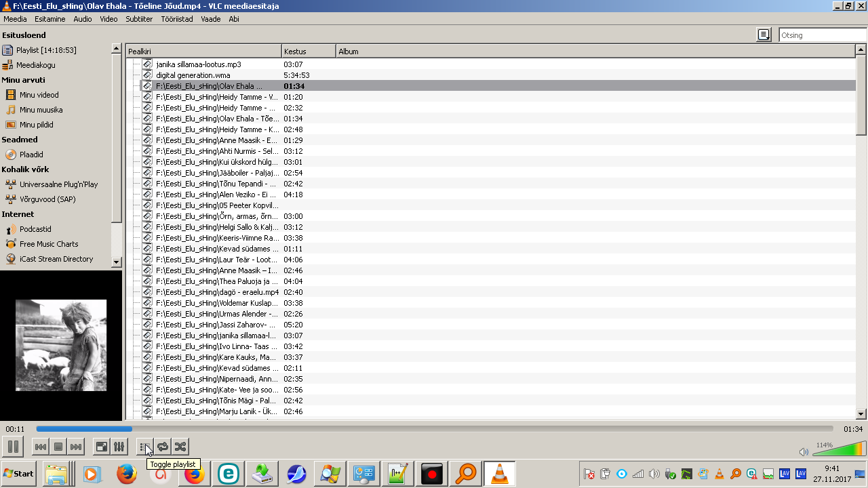868x488 pixels.
Task: Select the Alen Veziko row
Action: [498, 195]
